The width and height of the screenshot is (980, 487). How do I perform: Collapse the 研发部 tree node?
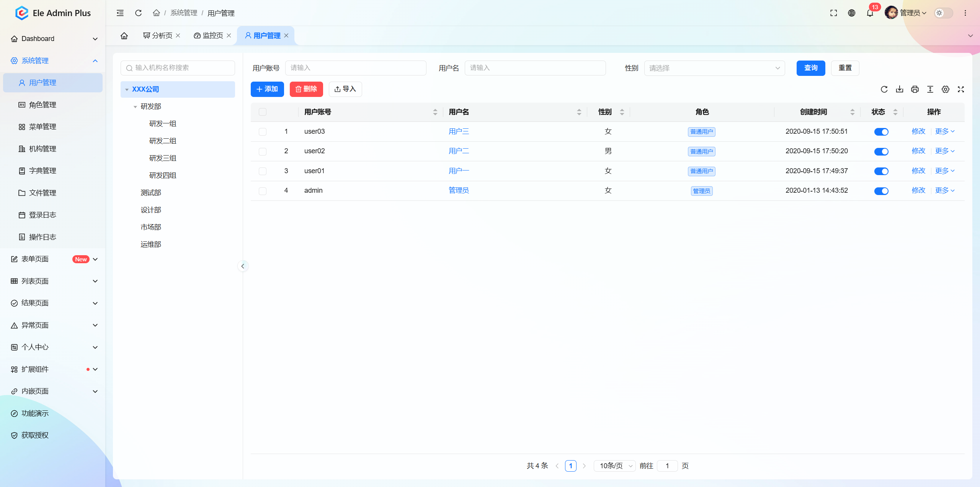coord(135,107)
